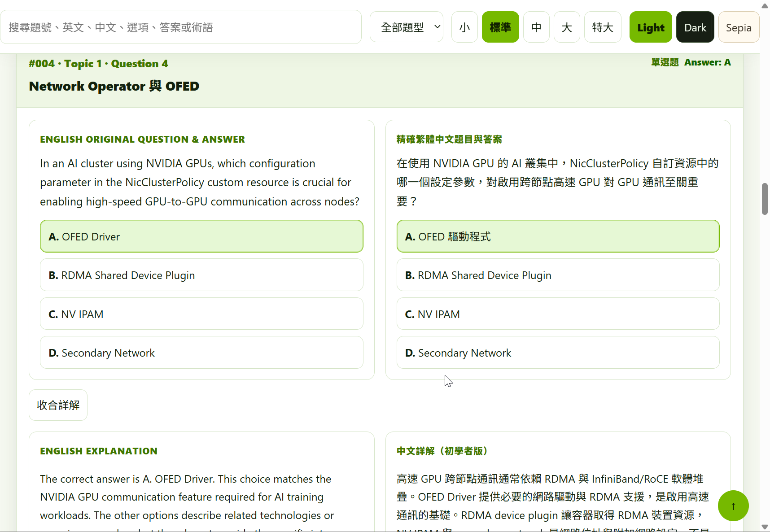Click the '精確繁體中文題目與答案' heading
The height and width of the screenshot is (532, 770).
click(x=449, y=140)
